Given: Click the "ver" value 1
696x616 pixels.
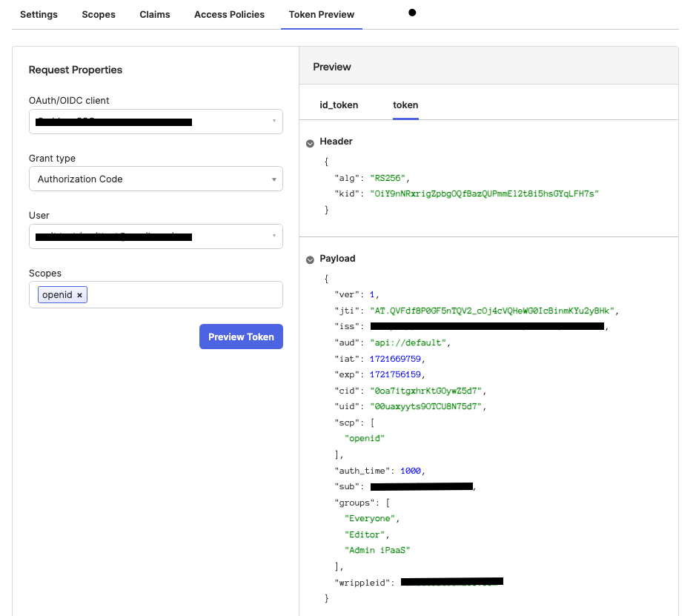Looking at the screenshot, I should (372, 295).
